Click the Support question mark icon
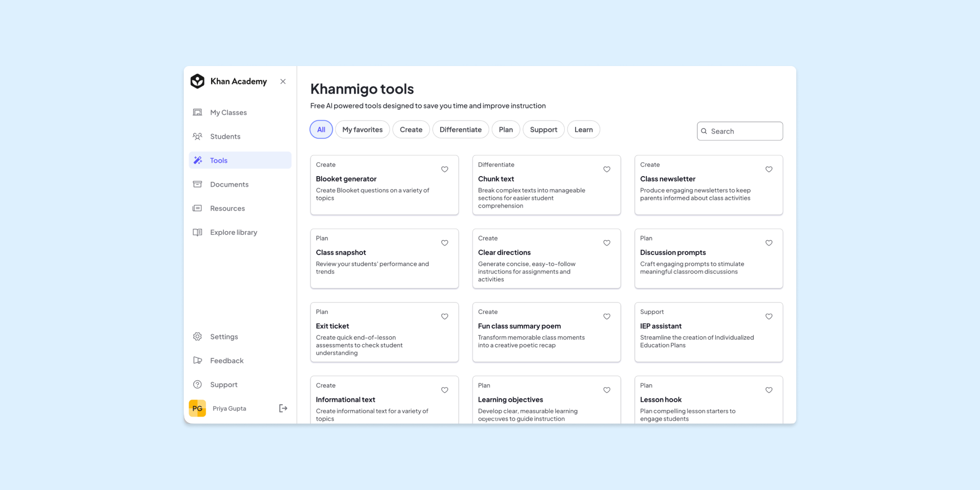Screen dimensions: 980x490 click(x=197, y=384)
